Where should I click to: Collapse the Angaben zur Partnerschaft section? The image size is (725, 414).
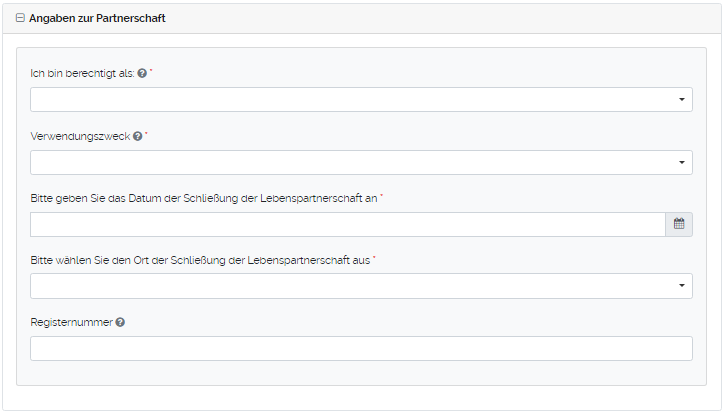coord(20,18)
